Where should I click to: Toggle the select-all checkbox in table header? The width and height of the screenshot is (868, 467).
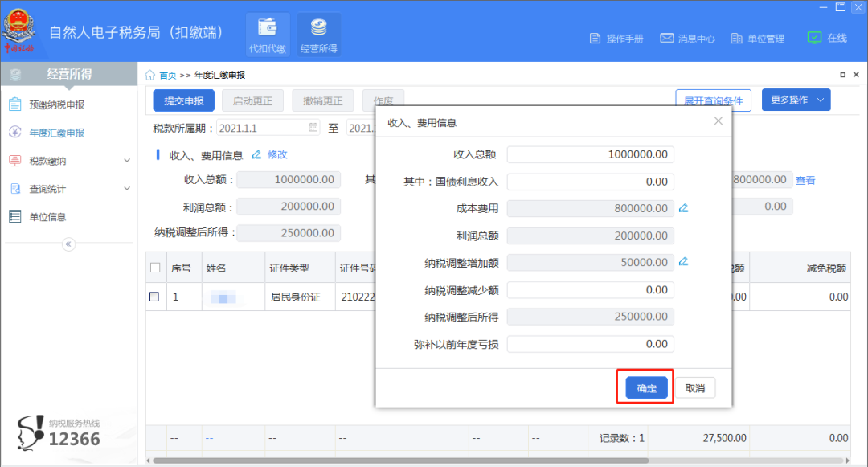(x=154, y=268)
